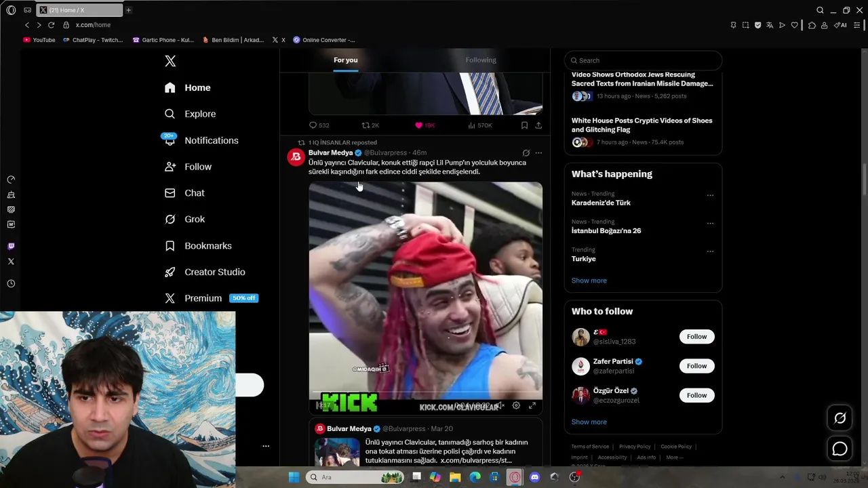
Task: Switch to the For you tab
Action: [x=345, y=60]
